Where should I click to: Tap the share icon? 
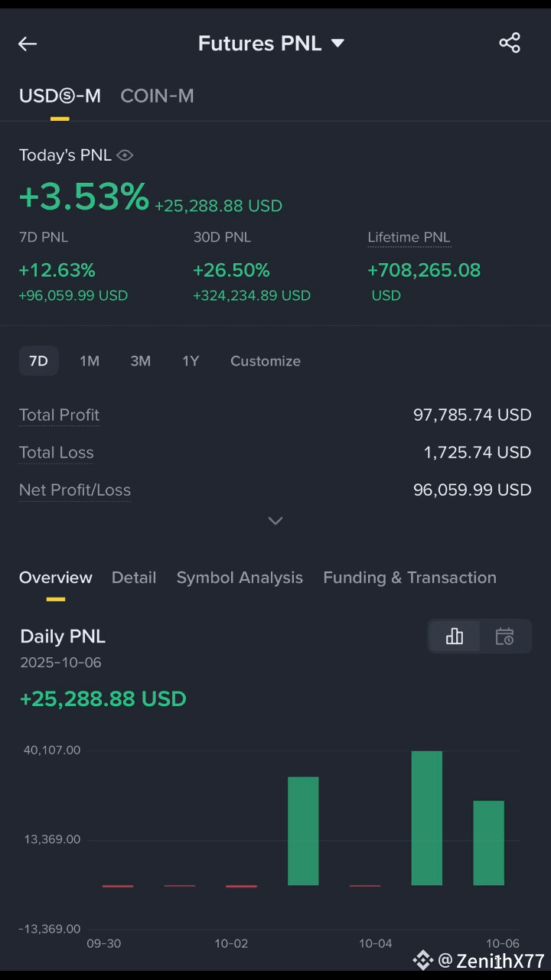[510, 43]
